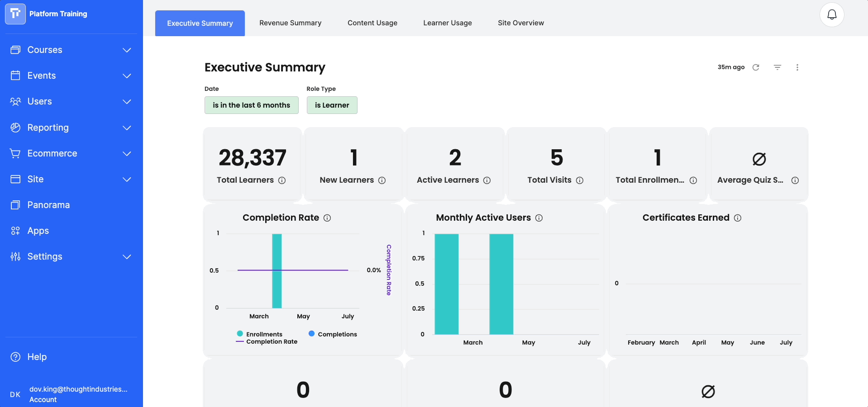Viewport: 868px width, 407px height.
Task: Click the Panorama sidebar icon
Action: (x=15, y=205)
